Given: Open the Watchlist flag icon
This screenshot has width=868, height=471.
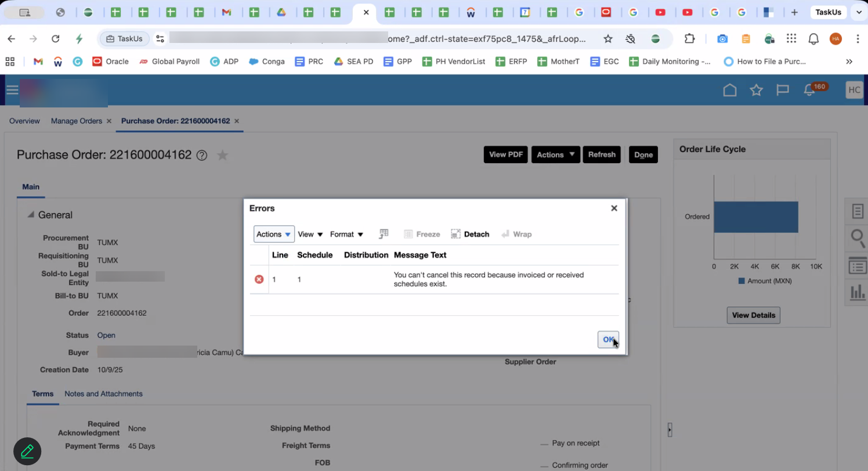Looking at the screenshot, I should (x=783, y=90).
